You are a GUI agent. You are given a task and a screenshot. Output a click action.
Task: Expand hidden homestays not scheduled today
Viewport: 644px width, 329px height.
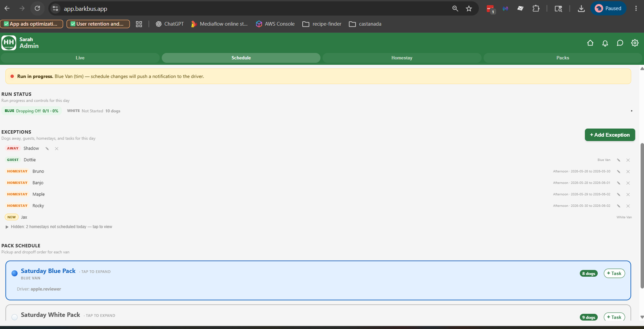(x=59, y=227)
